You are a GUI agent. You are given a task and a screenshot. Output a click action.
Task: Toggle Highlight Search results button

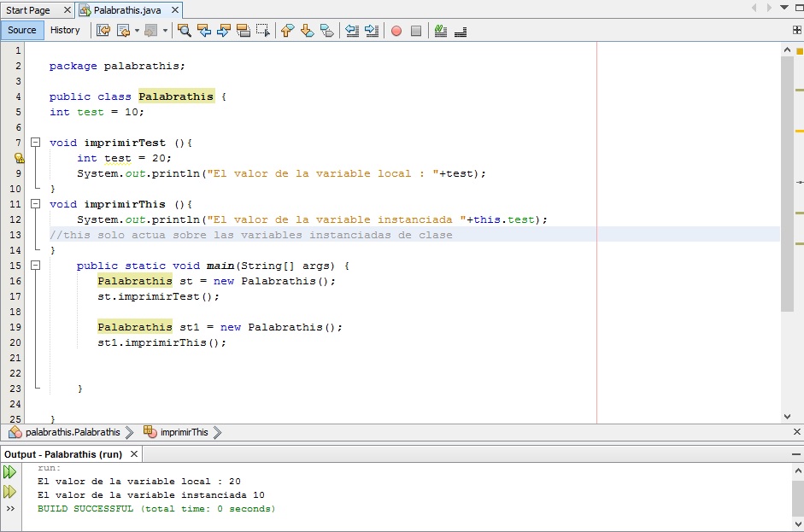point(244,31)
